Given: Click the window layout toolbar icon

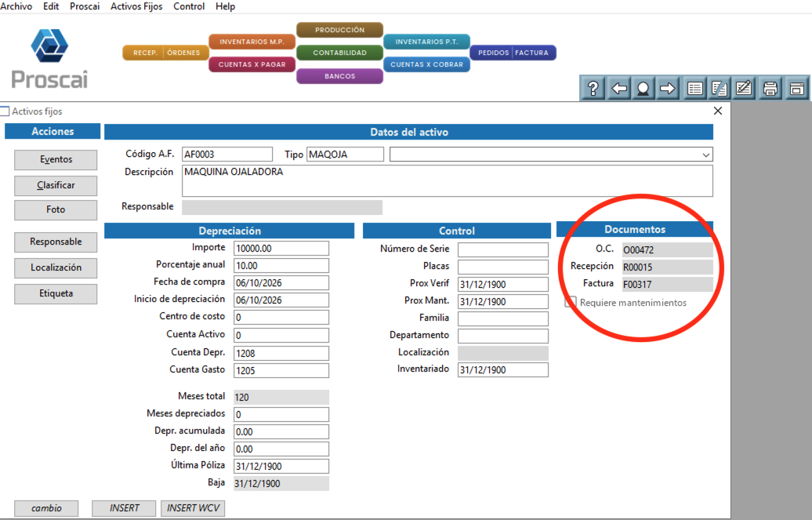Looking at the screenshot, I should [x=796, y=88].
